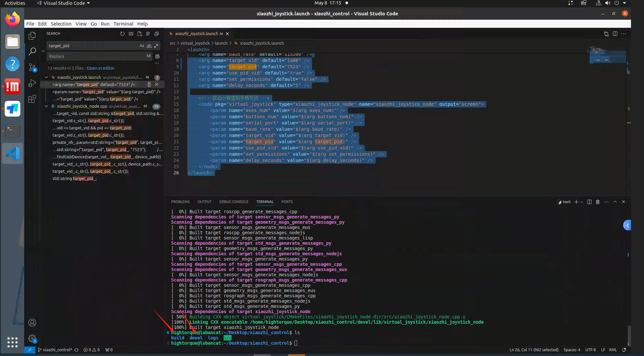This screenshot has height=356, width=644.
Task: Synchronize changes icon in status bar
Action: 76,350
